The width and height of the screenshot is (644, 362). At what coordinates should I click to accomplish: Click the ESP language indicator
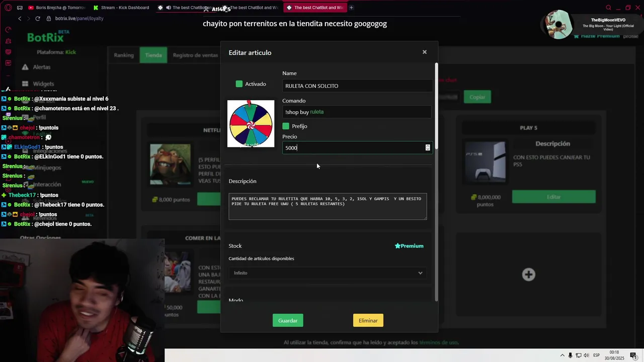596,355
